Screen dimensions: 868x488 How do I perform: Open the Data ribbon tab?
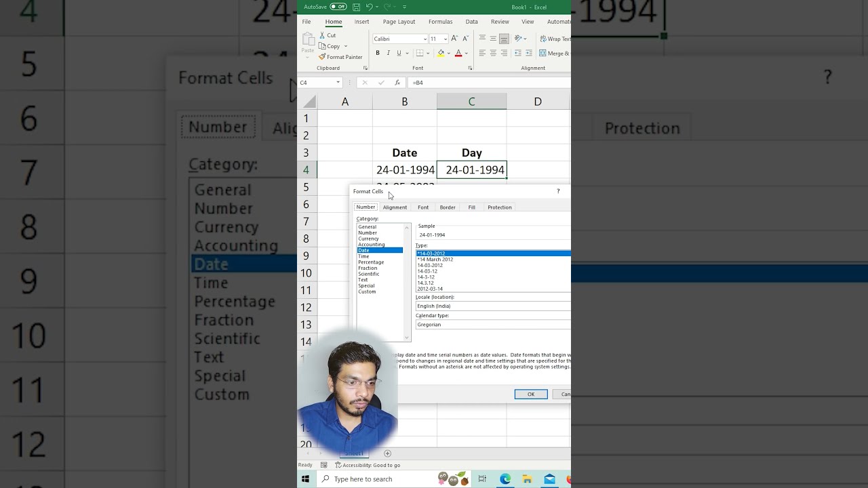coord(471,22)
